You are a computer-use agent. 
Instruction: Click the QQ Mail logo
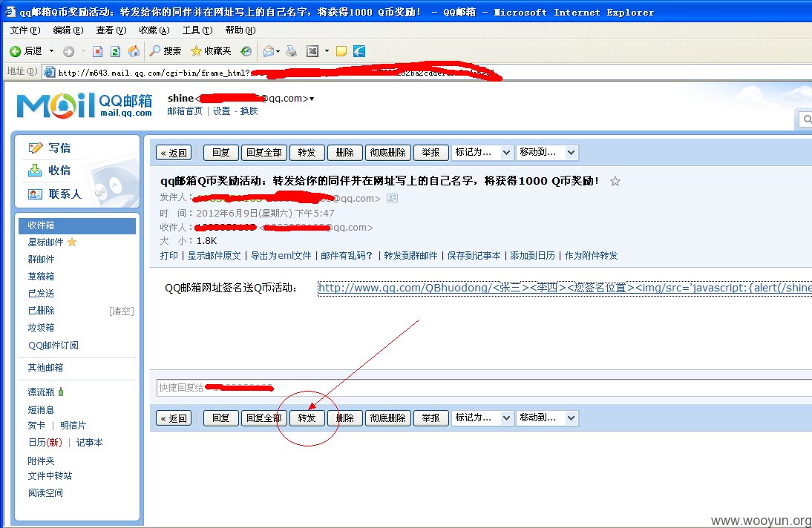pyautogui.click(x=85, y=105)
